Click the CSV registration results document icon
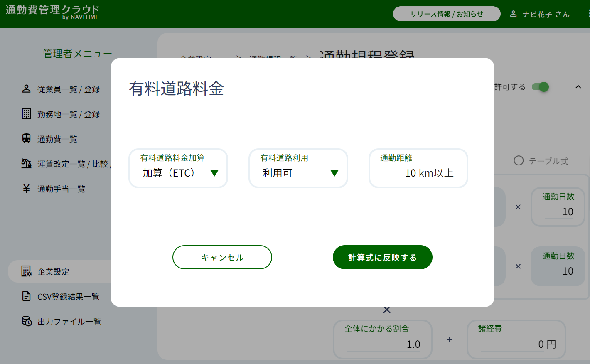 [26, 296]
